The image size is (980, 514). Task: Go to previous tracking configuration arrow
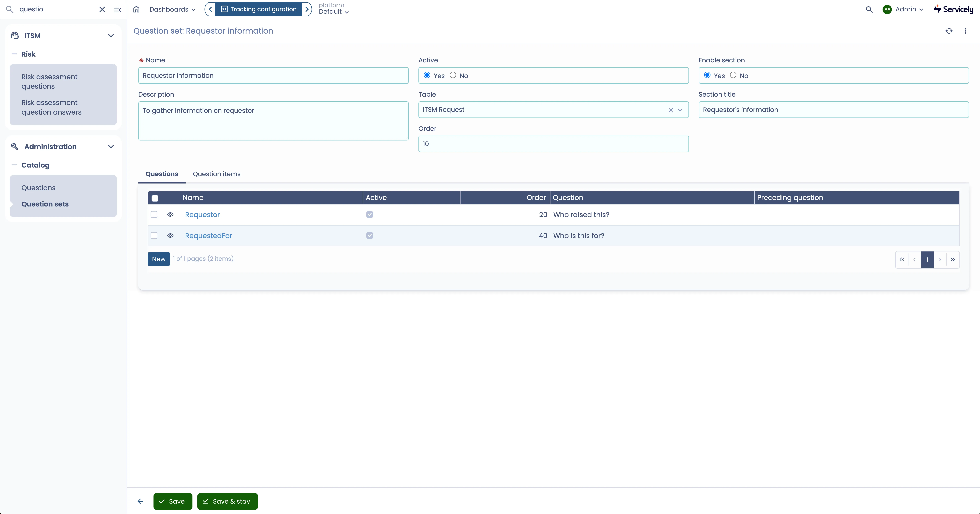(210, 9)
